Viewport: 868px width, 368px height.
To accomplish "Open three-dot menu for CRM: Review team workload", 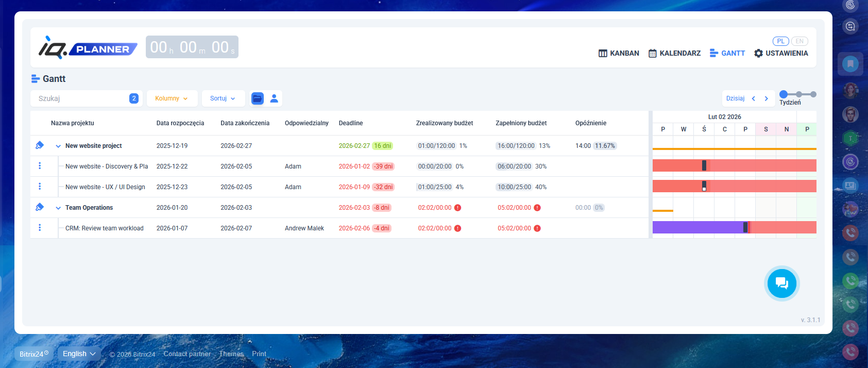I will pos(40,228).
